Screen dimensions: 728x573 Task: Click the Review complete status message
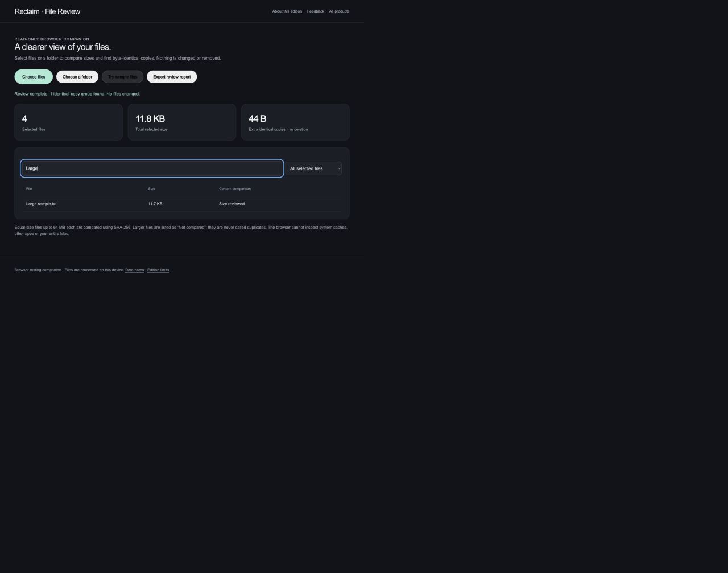point(77,94)
